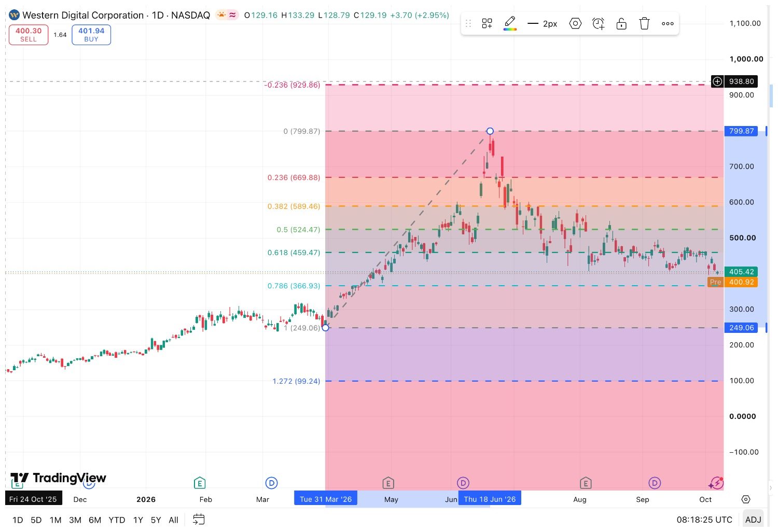
Task: Select the 1D time range tab
Action: click(18, 520)
